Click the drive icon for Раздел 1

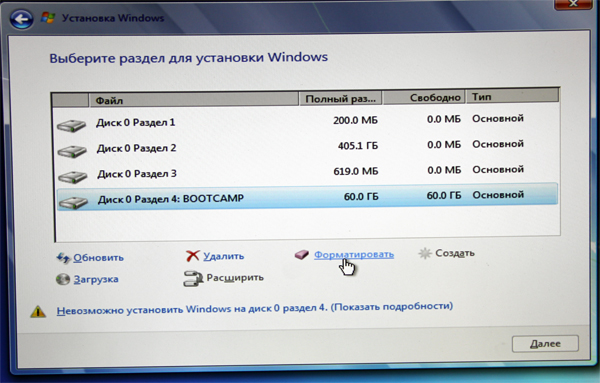[x=71, y=126]
